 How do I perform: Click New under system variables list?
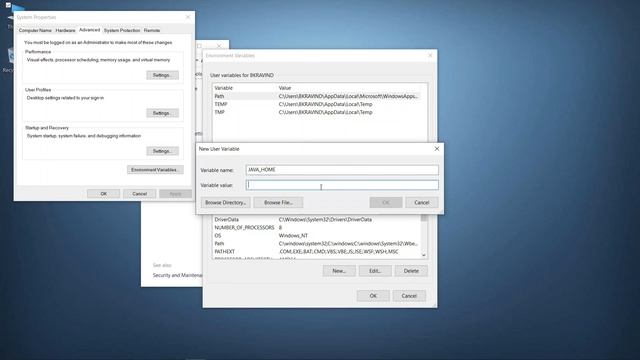pyautogui.click(x=339, y=271)
